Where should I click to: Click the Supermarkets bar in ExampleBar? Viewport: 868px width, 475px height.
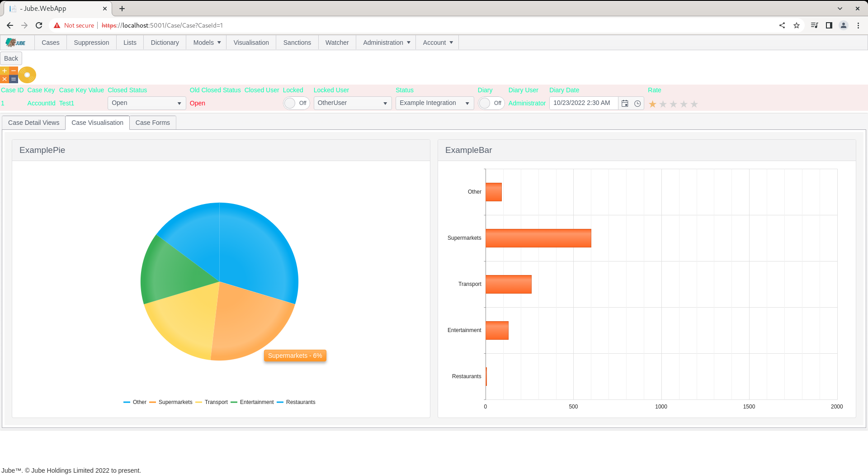538,238
